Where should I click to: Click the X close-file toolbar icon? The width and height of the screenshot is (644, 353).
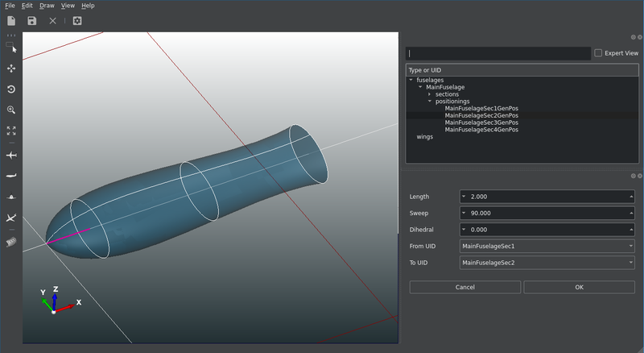pos(53,21)
